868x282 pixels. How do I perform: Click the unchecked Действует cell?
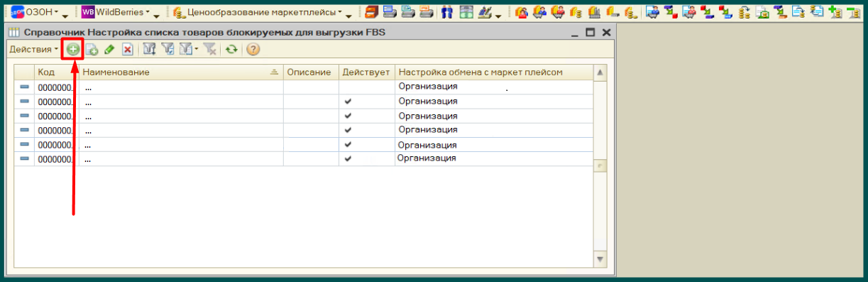tap(366, 87)
